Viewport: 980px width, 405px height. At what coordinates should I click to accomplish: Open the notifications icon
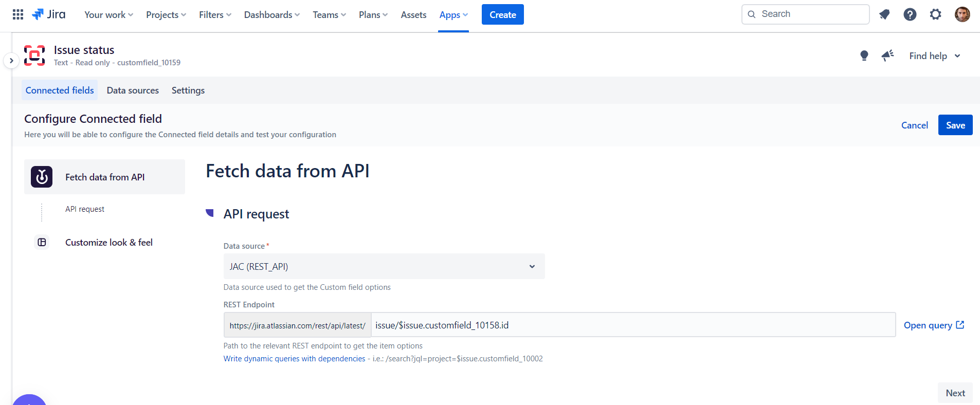(x=884, y=14)
